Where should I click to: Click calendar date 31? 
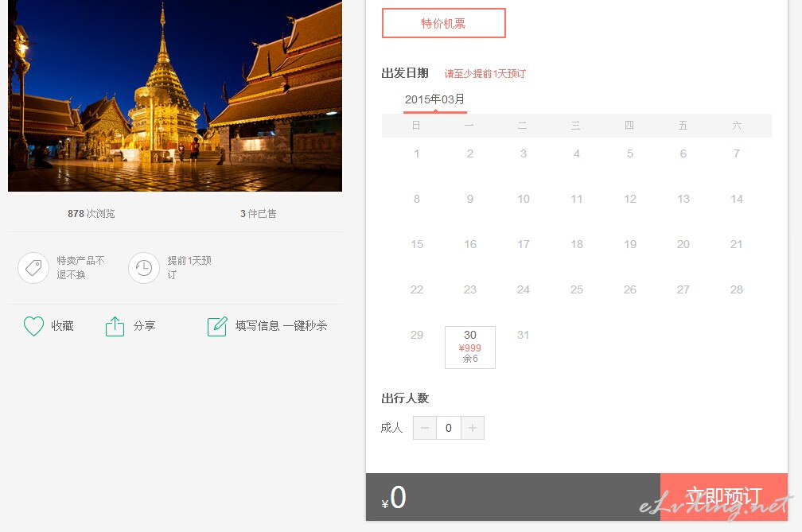524,335
